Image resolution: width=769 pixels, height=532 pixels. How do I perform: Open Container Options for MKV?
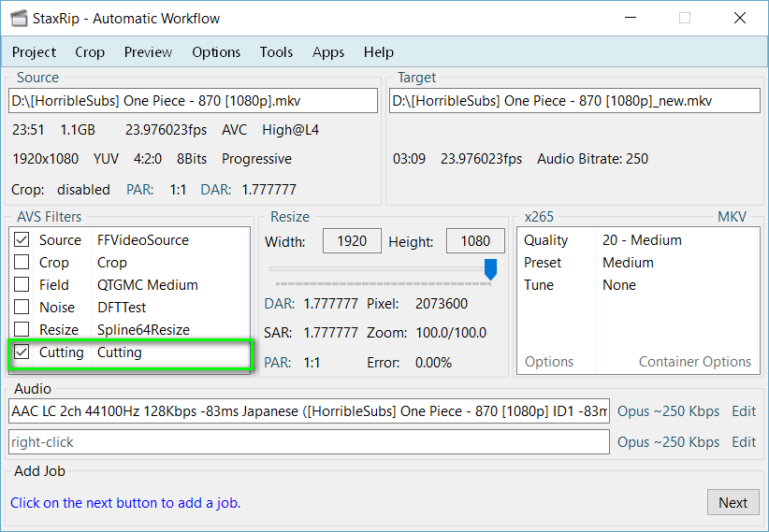tap(694, 362)
